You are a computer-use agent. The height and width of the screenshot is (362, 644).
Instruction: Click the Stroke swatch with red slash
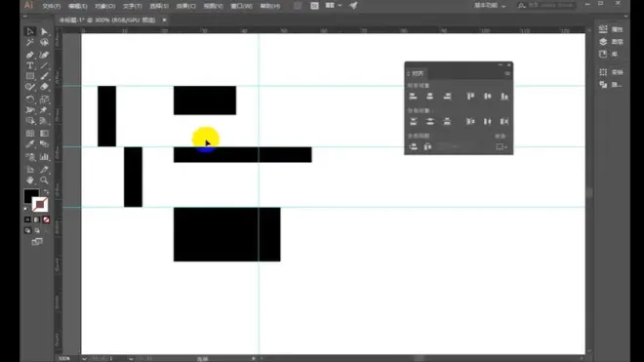point(40,204)
